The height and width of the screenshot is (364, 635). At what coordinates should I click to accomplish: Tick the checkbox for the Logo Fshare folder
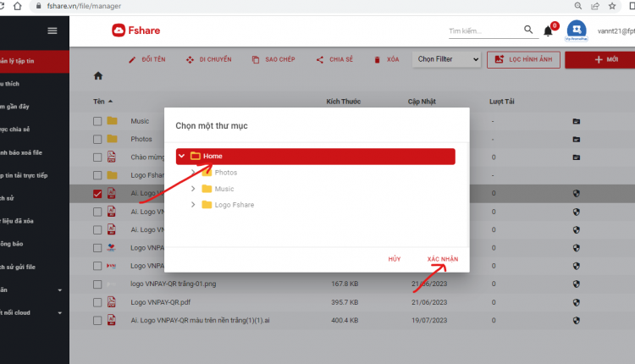(x=97, y=175)
